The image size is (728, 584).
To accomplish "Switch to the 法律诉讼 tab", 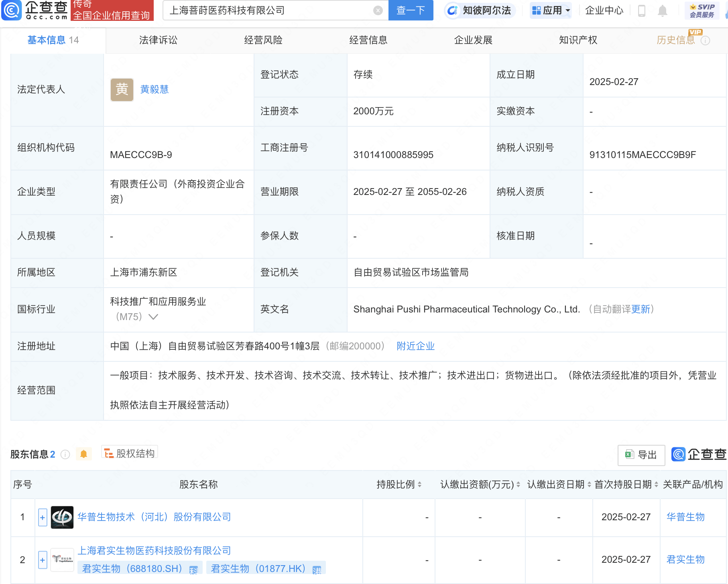I will coord(158,40).
